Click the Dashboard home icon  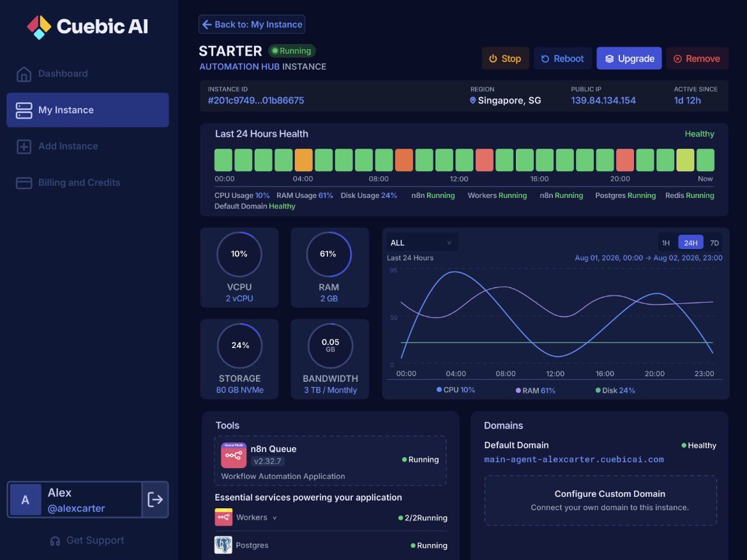tap(24, 74)
